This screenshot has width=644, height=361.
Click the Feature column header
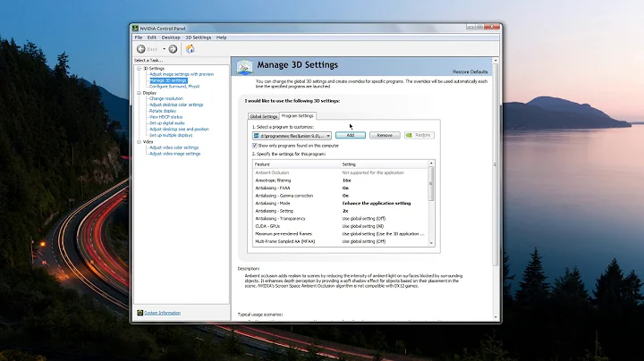[297, 164]
